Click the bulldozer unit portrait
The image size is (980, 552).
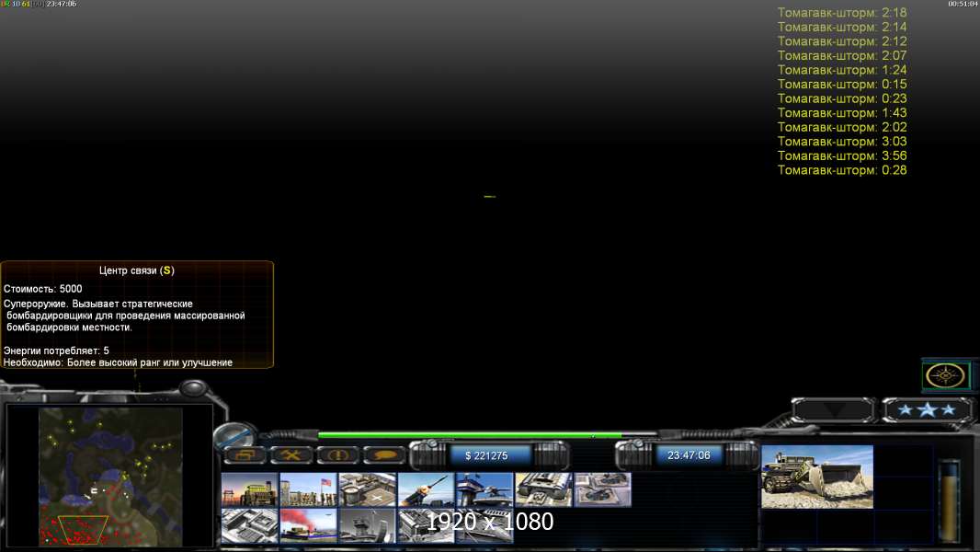[x=816, y=477]
